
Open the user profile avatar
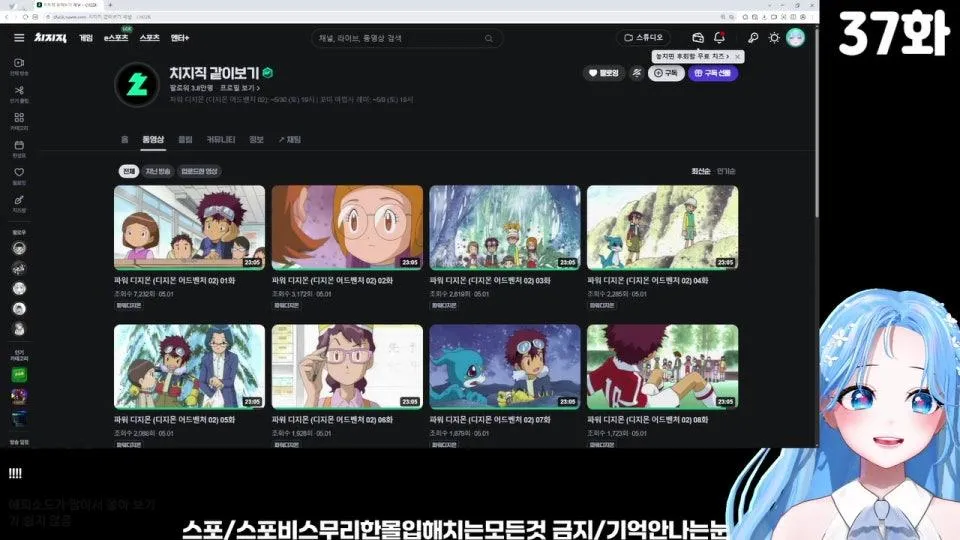tap(795, 38)
